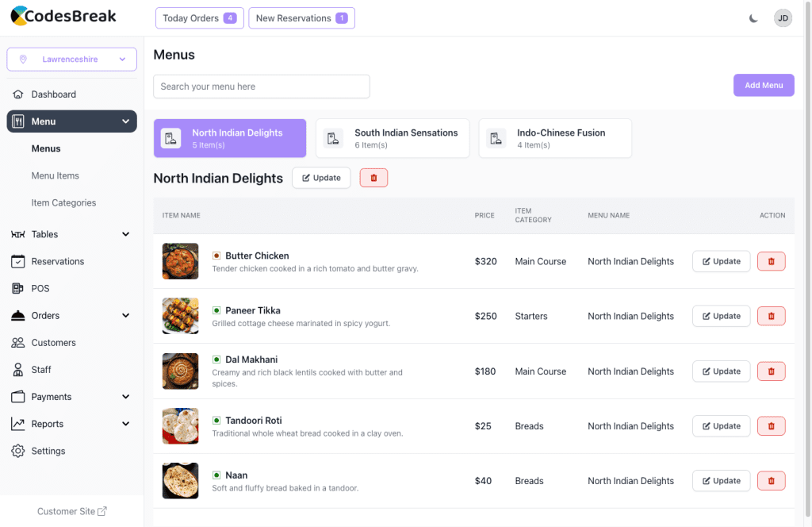The width and height of the screenshot is (812, 527).
Task: Select the Indo-Chinese Fusion menu tab
Action: click(555, 138)
